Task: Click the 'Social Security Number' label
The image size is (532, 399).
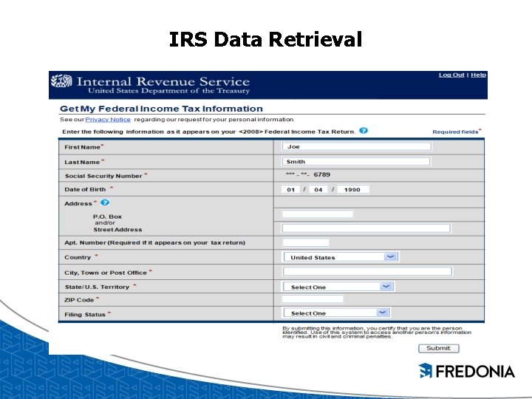Action: [x=103, y=176]
